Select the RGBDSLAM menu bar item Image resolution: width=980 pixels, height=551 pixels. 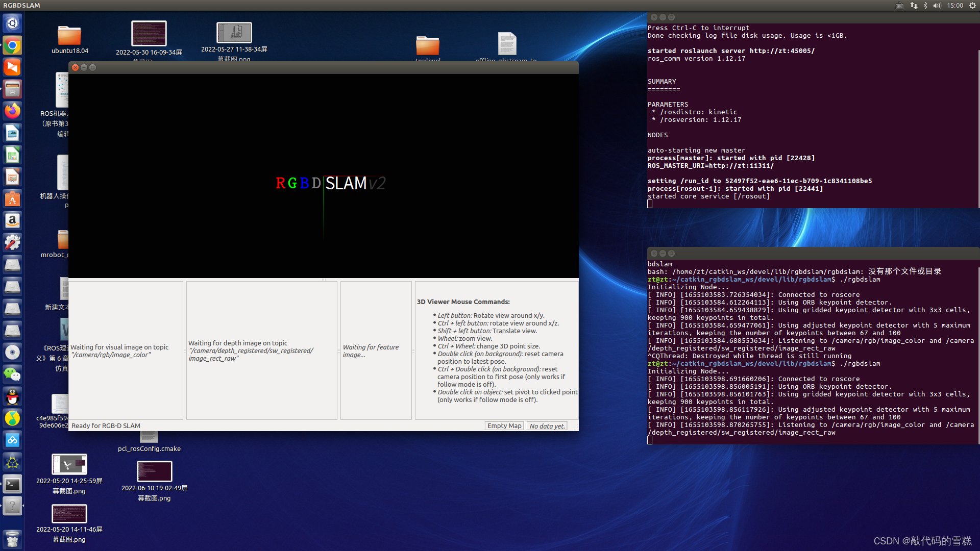[22, 6]
